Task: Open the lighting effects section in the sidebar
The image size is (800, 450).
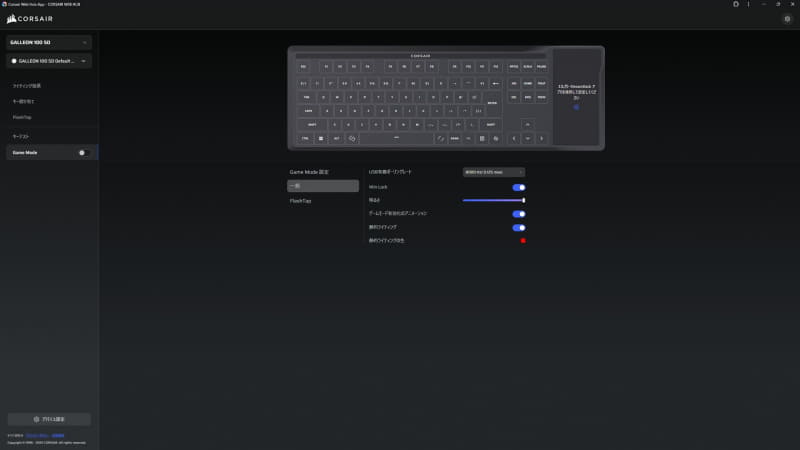Action: [27, 86]
